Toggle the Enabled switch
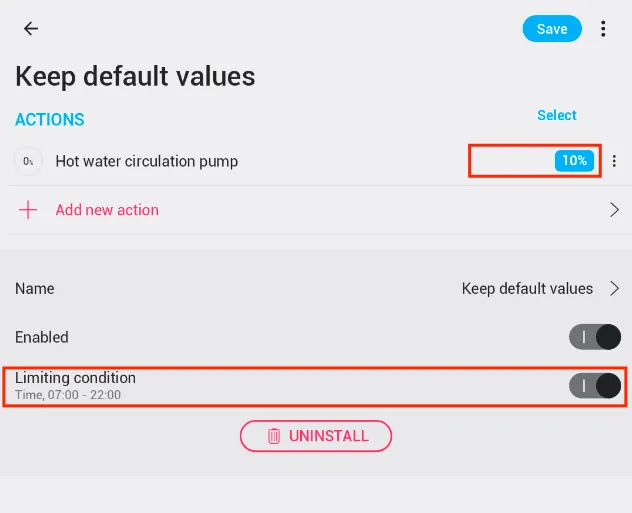Screen dimensions: 632x513 (595, 337)
